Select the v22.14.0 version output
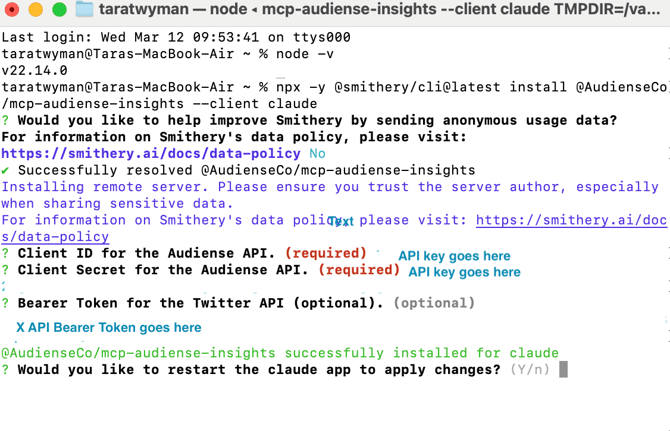The image size is (670, 431). [x=35, y=70]
